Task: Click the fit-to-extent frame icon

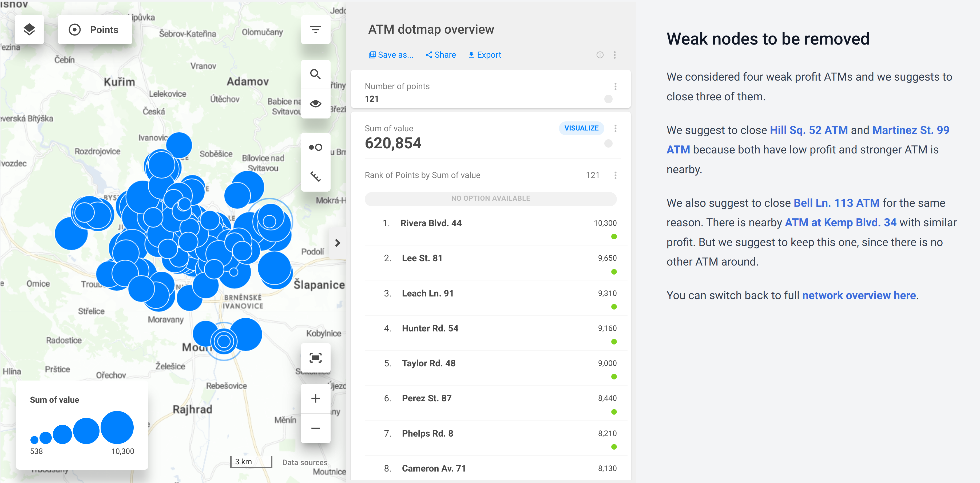Action: point(315,358)
